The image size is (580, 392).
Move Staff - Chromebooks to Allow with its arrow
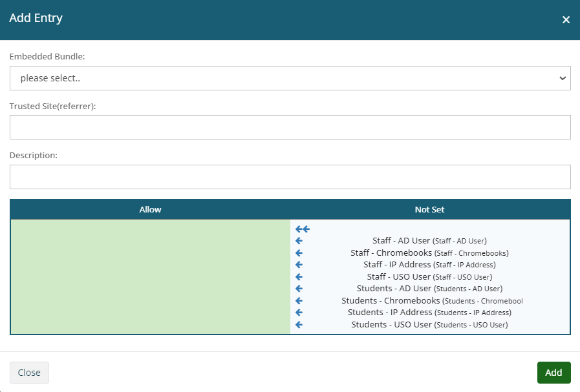pos(299,253)
